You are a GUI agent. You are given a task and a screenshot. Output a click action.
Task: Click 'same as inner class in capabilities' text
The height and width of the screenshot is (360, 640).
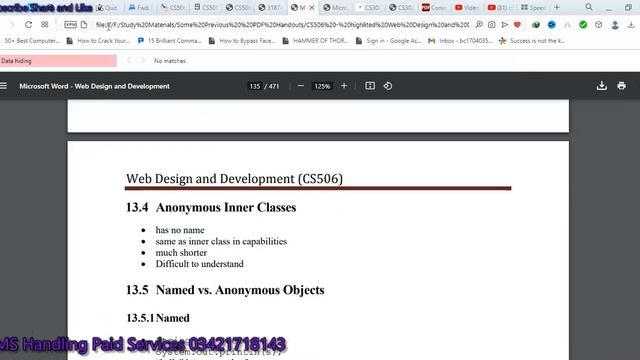(221, 241)
